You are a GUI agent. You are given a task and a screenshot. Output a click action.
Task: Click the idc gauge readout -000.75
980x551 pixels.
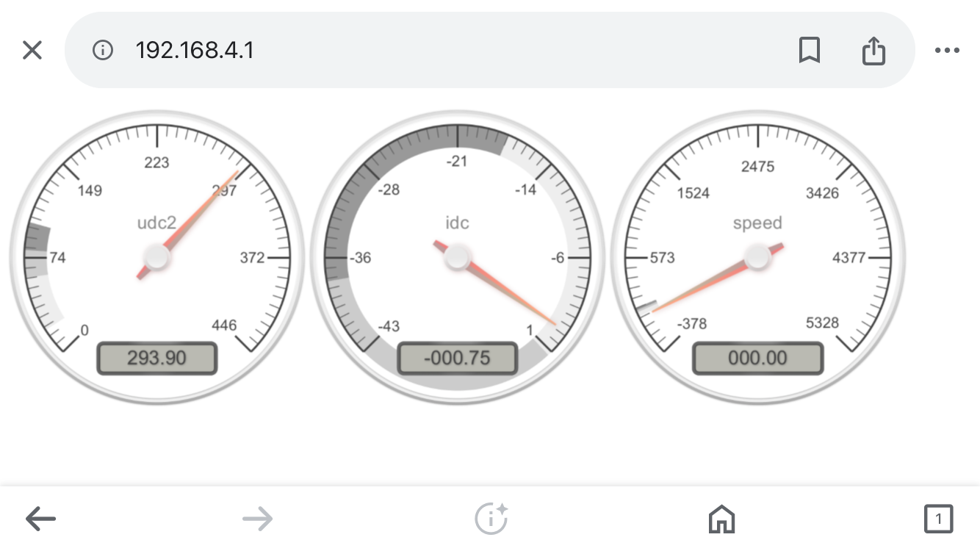(457, 359)
